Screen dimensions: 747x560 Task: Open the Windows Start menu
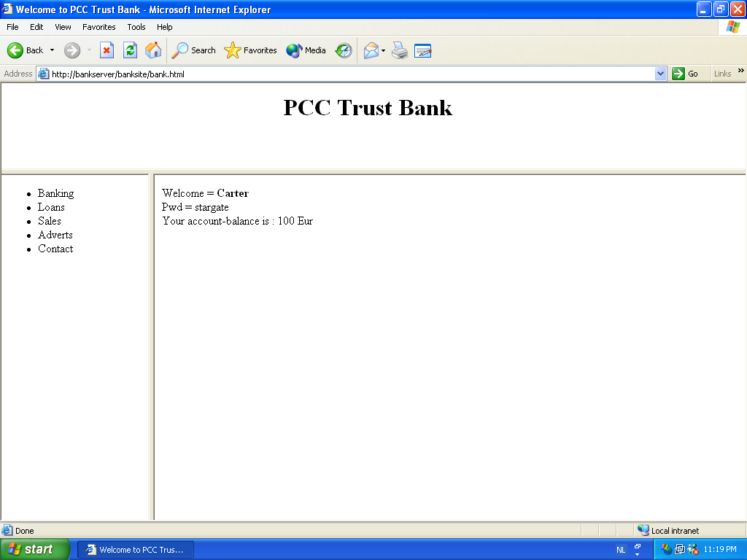(x=34, y=549)
